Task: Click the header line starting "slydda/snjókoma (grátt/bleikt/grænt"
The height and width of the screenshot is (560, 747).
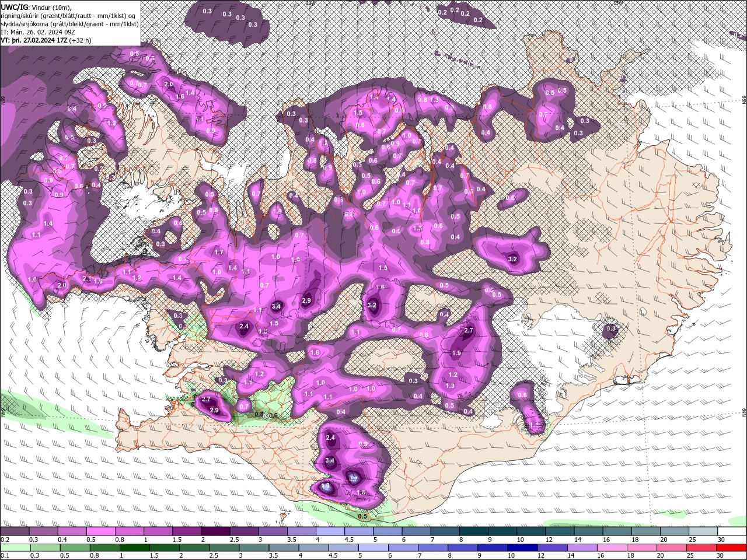Action: click(69, 24)
